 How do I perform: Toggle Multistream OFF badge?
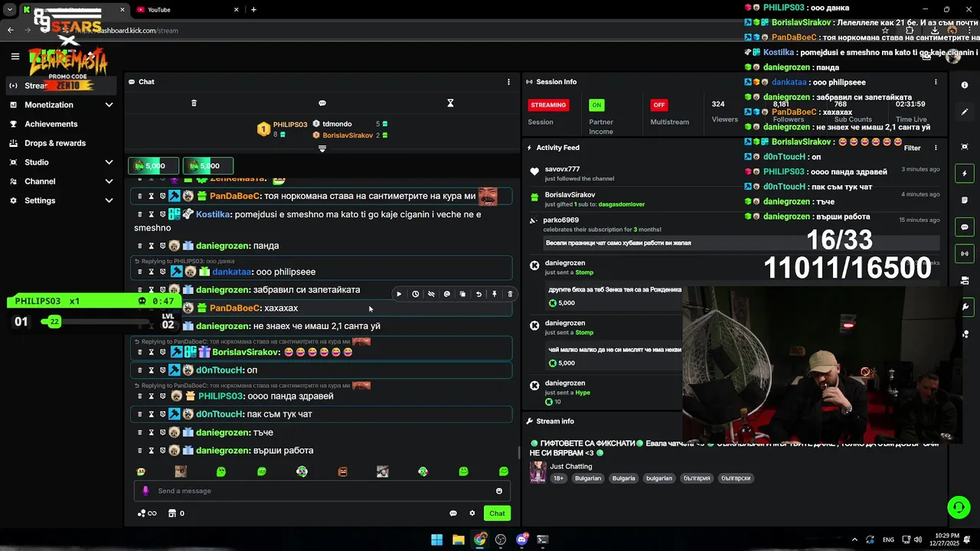point(658,105)
